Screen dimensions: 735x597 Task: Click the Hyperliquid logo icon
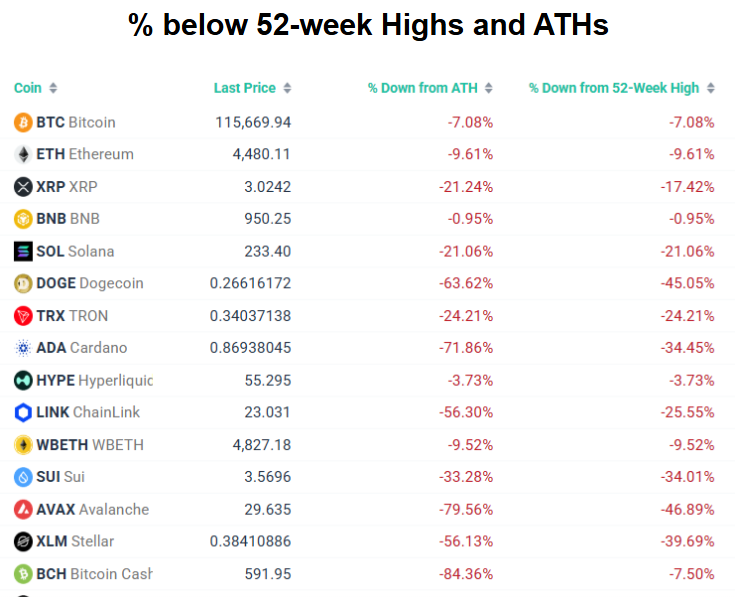tap(23, 380)
